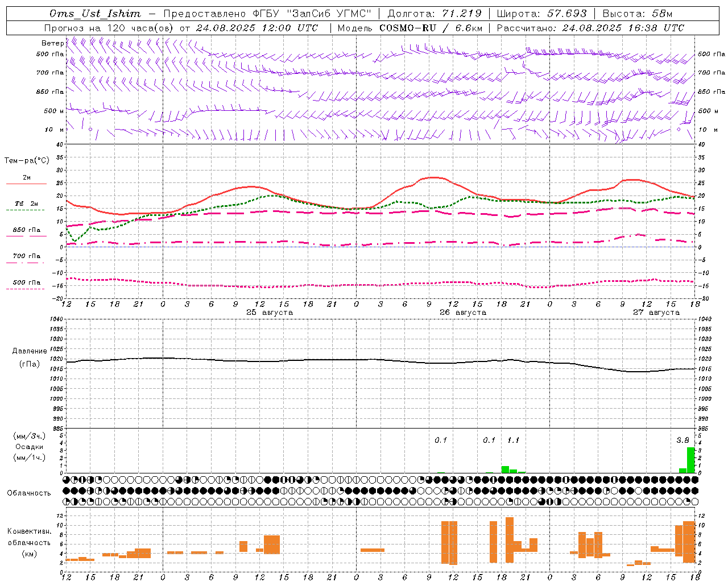Click the Долгота: 71.219 value
The width and height of the screenshot is (728, 582).
(x=435, y=14)
